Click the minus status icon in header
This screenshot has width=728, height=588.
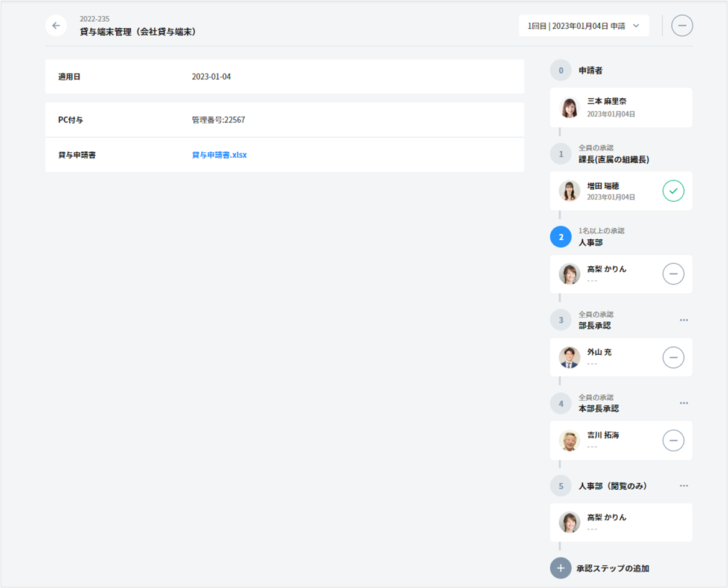(x=682, y=26)
